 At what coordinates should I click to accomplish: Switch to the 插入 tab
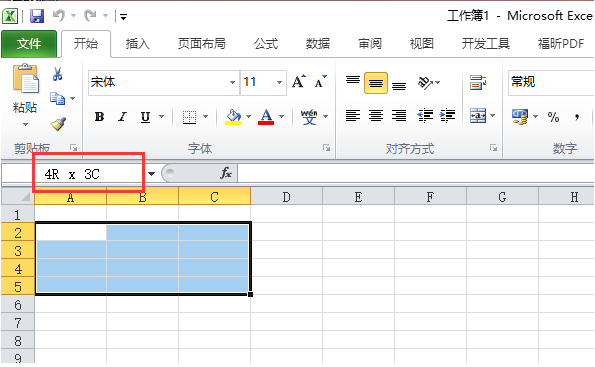tap(138, 44)
